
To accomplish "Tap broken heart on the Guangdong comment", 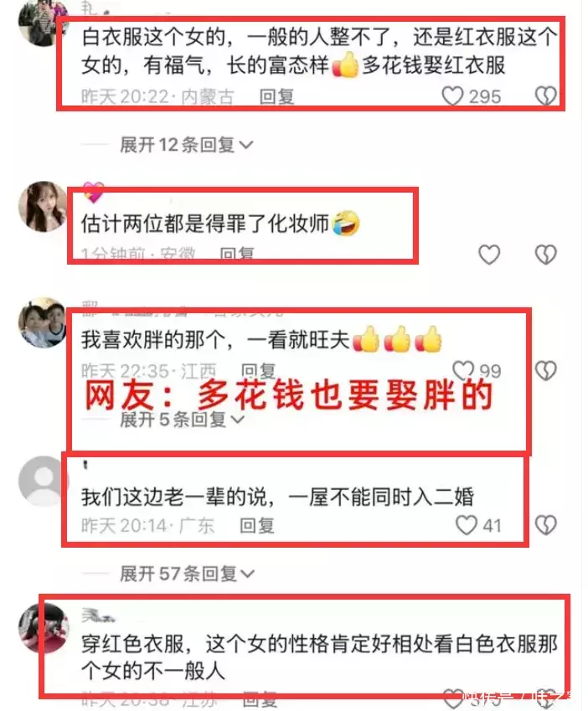I will (x=545, y=525).
